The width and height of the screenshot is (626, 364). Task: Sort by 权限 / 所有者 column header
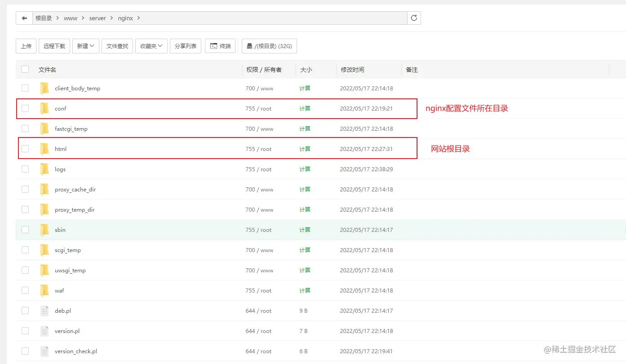click(x=264, y=70)
